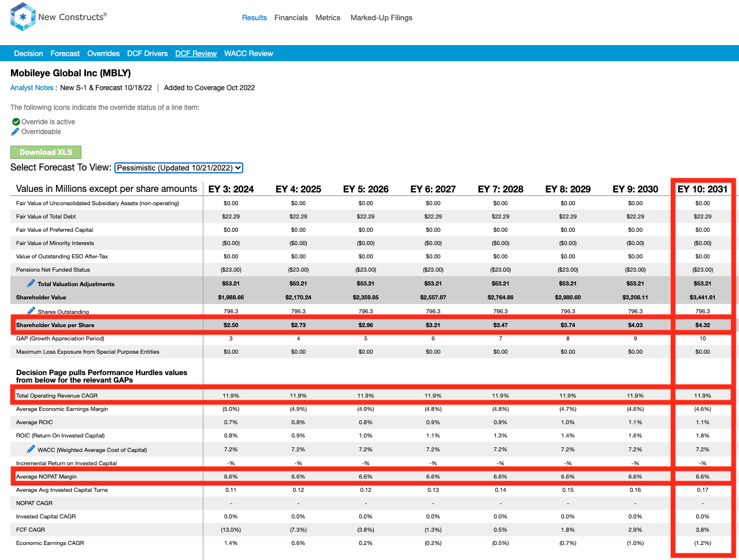Click the Shareholder Value per Share row label
Screen dimensions: 739x560
(x=55, y=325)
